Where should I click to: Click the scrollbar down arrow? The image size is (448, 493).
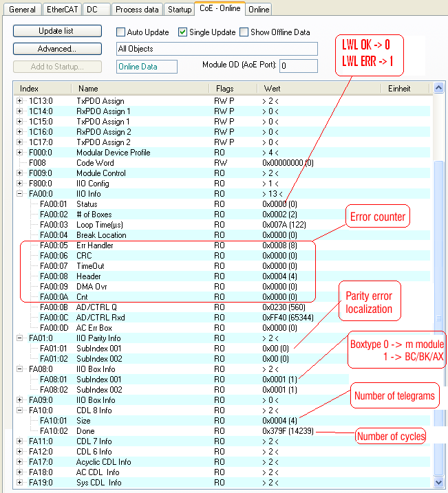(438, 482)
